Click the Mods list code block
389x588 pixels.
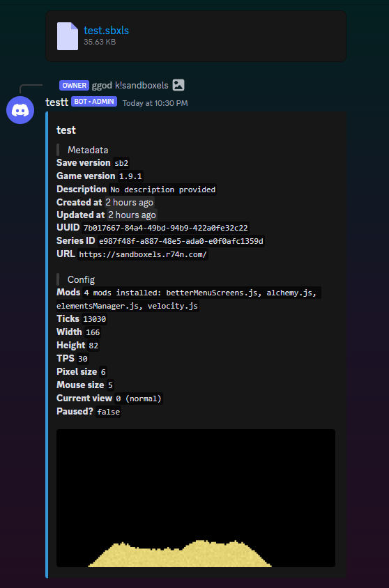[x=189, y=300]
